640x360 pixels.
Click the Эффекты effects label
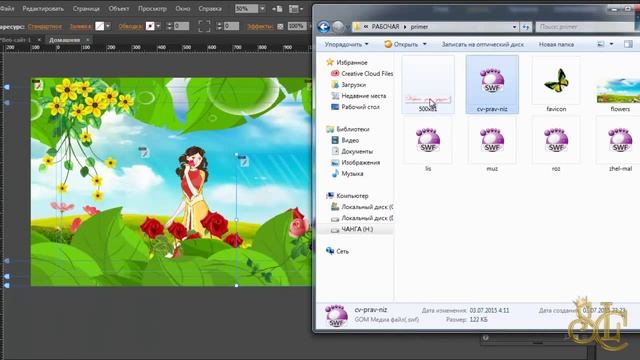(x=260, y=27)
